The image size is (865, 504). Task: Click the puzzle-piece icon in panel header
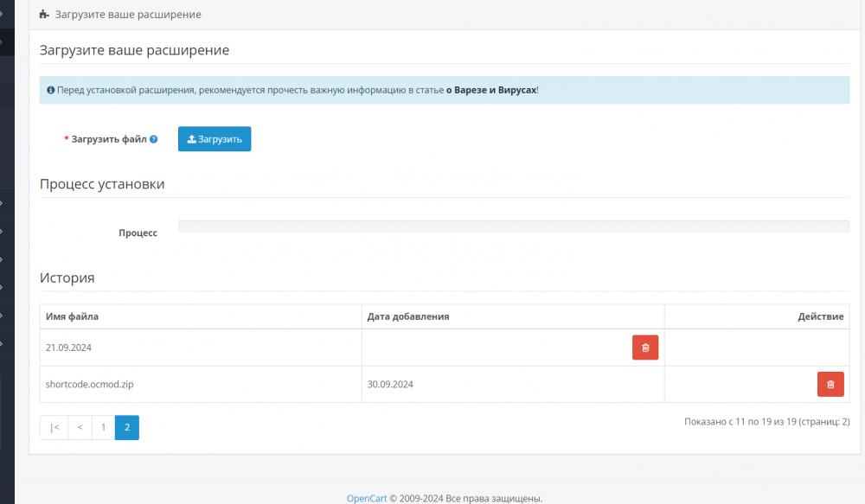pyautogui.click(x=44, y=15)
